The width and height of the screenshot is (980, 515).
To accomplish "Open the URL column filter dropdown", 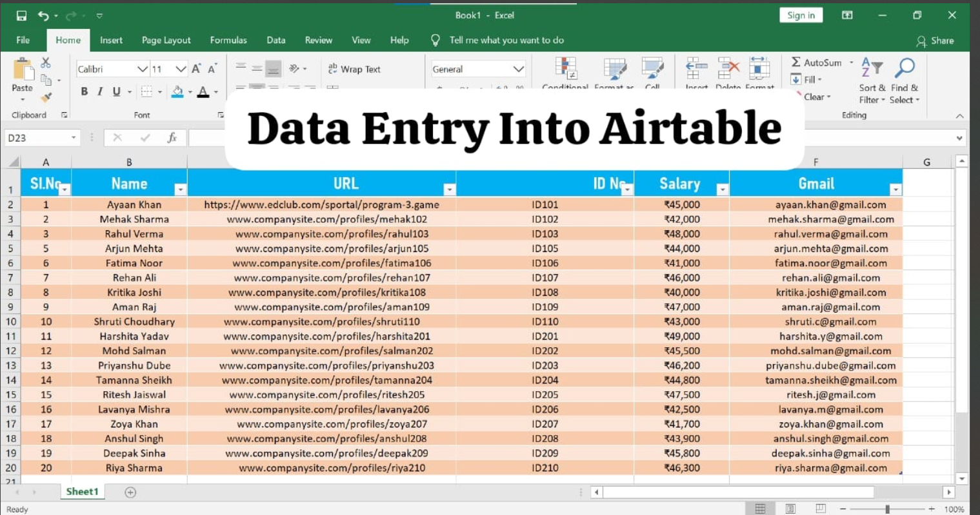I will click(449, 189).
